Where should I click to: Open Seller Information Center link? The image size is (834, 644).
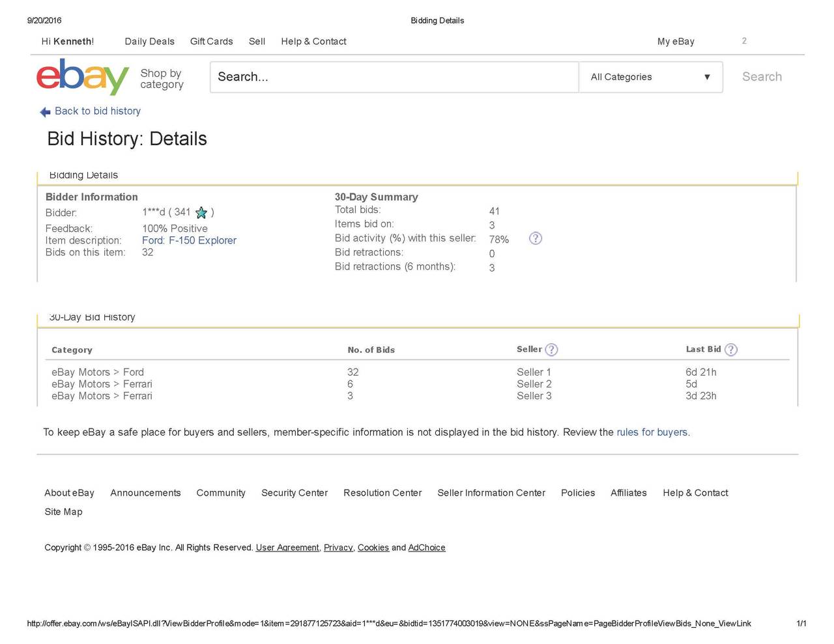click(491, 493)
